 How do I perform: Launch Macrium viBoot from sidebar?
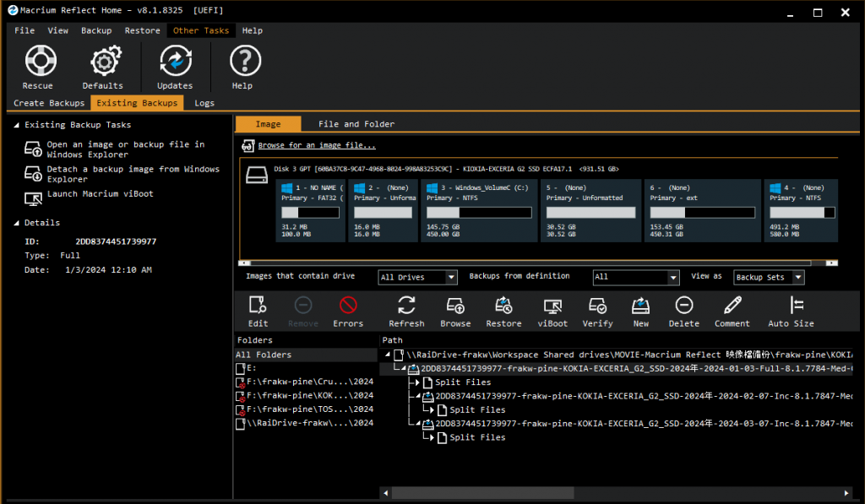[x=100, y=193]
